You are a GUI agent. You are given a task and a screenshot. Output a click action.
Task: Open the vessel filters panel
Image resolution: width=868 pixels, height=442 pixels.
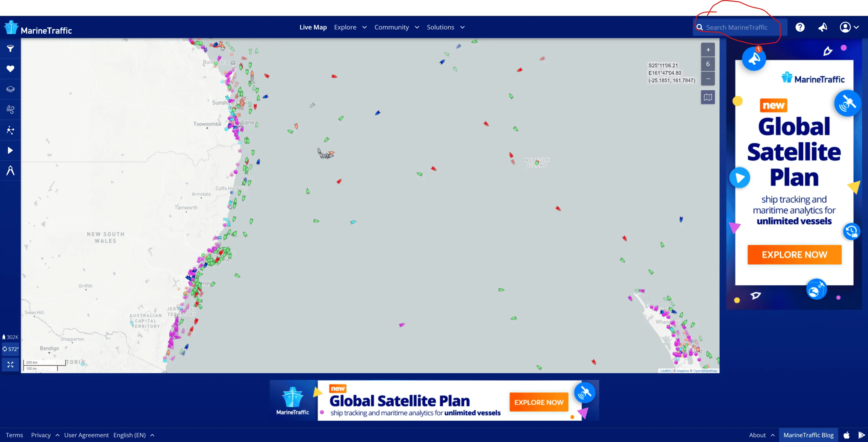click(10, 49)
